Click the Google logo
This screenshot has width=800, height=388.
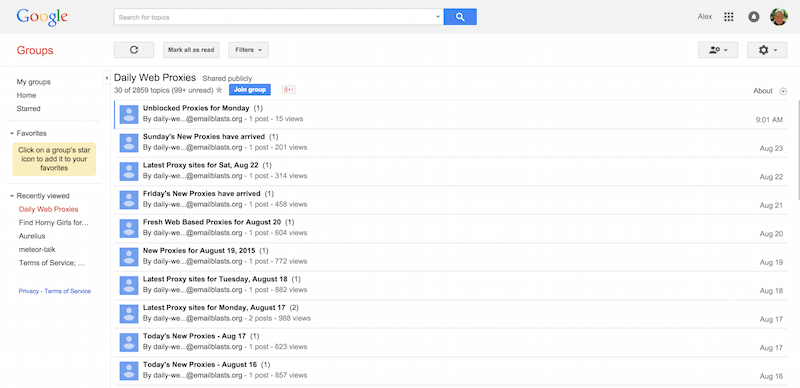42,17
